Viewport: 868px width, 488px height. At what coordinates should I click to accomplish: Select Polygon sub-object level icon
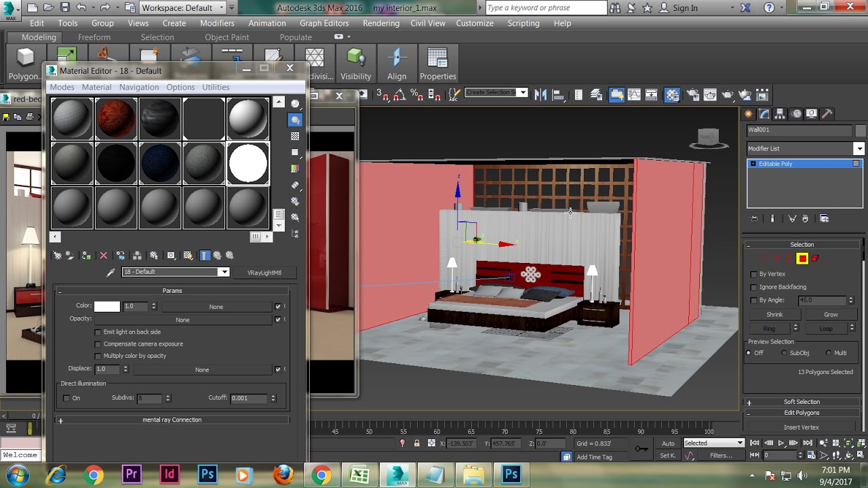coord(802,258)
